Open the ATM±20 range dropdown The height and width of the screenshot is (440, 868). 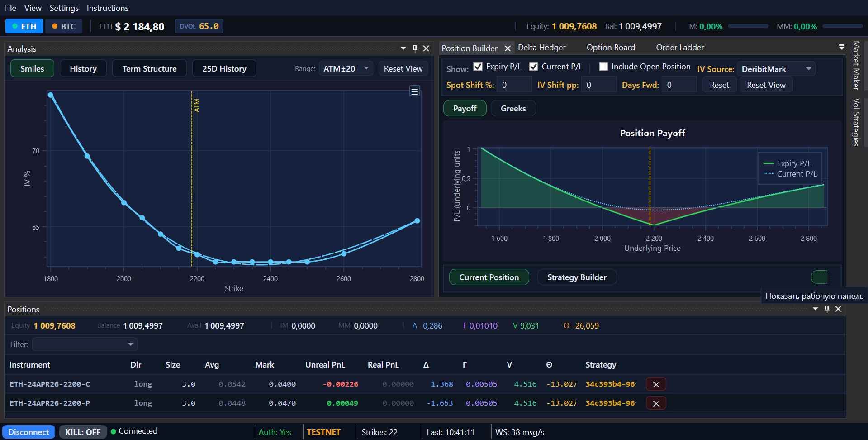click(x=346, y=69)
